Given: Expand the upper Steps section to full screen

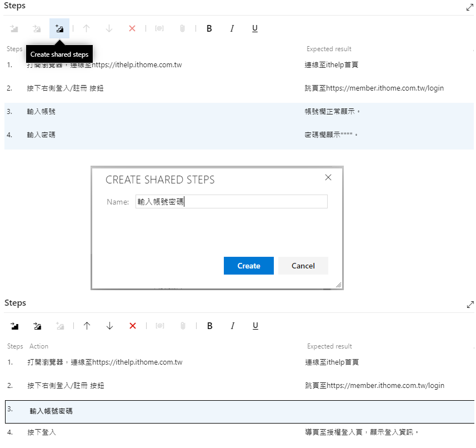Looking at the screenshot, I should (x=470, y=7).
